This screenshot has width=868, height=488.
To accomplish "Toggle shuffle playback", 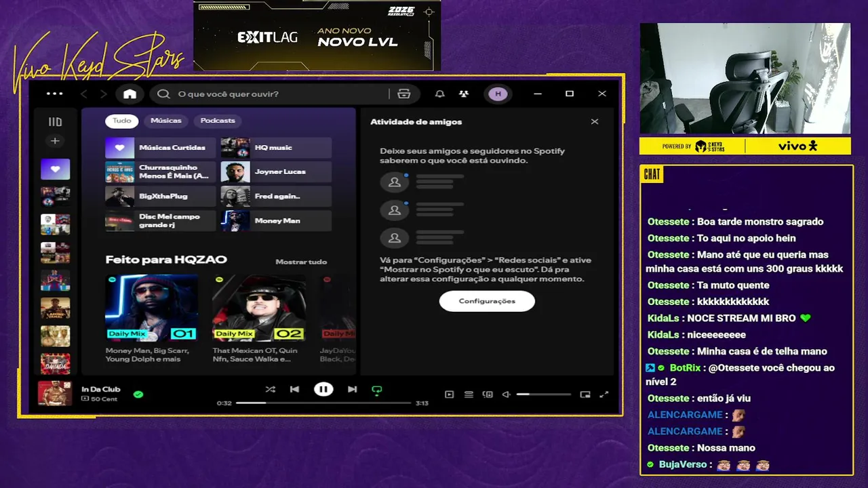I will (270, 389).
